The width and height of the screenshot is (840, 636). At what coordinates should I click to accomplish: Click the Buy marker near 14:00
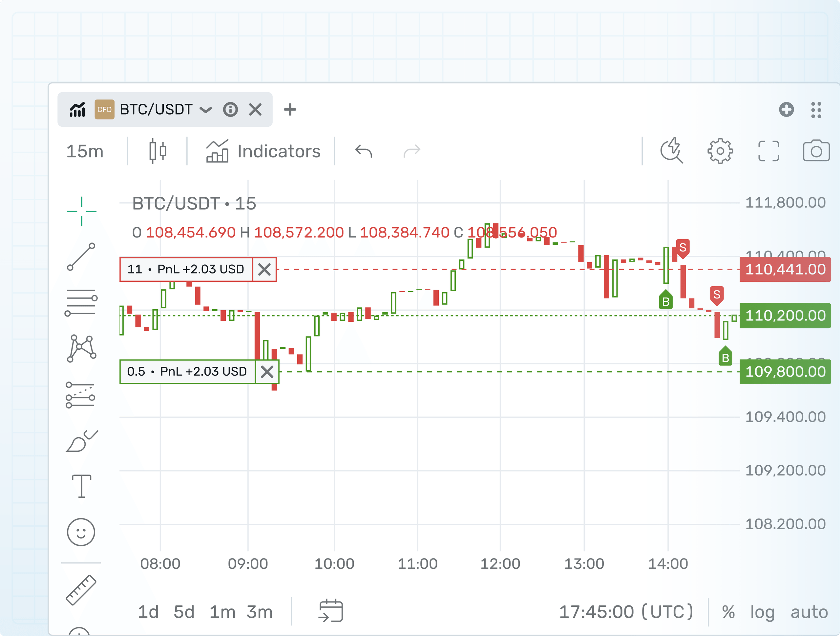point(666,299)
